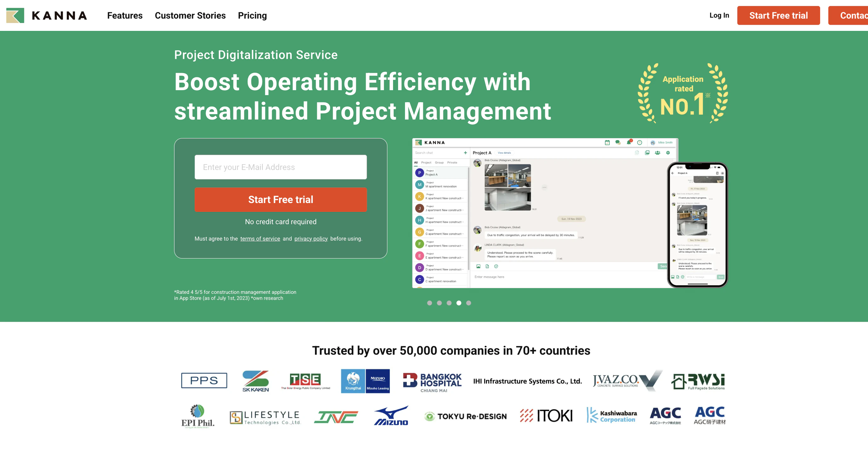Click the Kashiwabara Corporation logo
Screen dimensions: 868x454
tap(612, 416)
